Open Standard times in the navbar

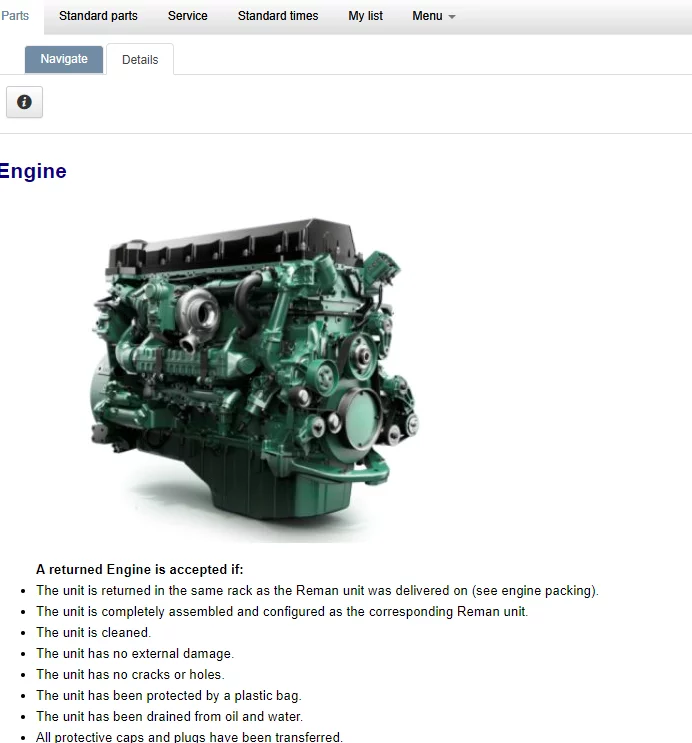(x=278, y=16)
